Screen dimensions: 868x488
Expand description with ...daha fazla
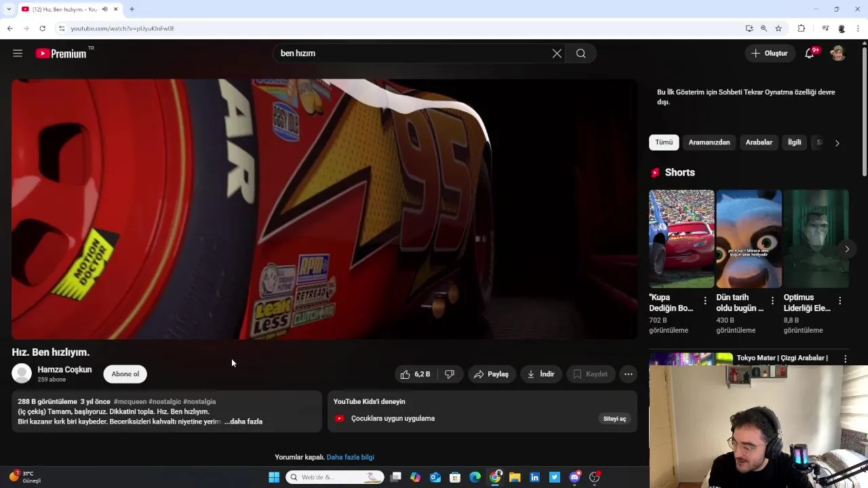tap(243, 422)
